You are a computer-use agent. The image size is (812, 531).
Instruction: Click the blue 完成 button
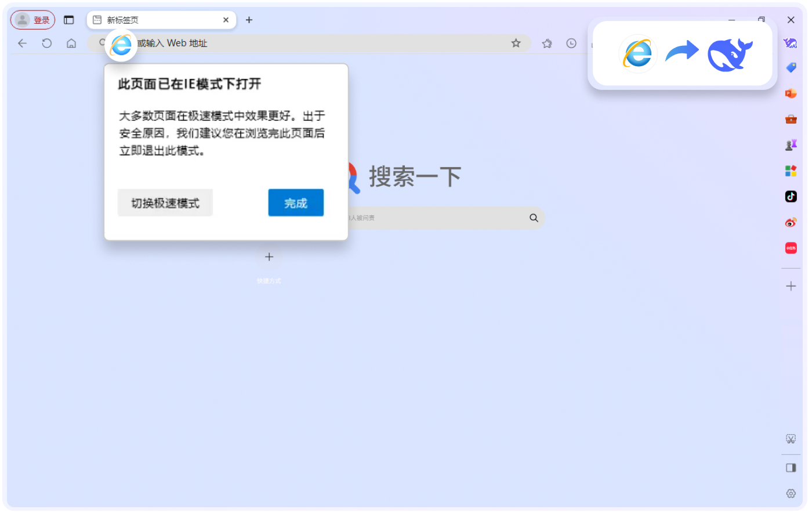click(x=296, y=203)
